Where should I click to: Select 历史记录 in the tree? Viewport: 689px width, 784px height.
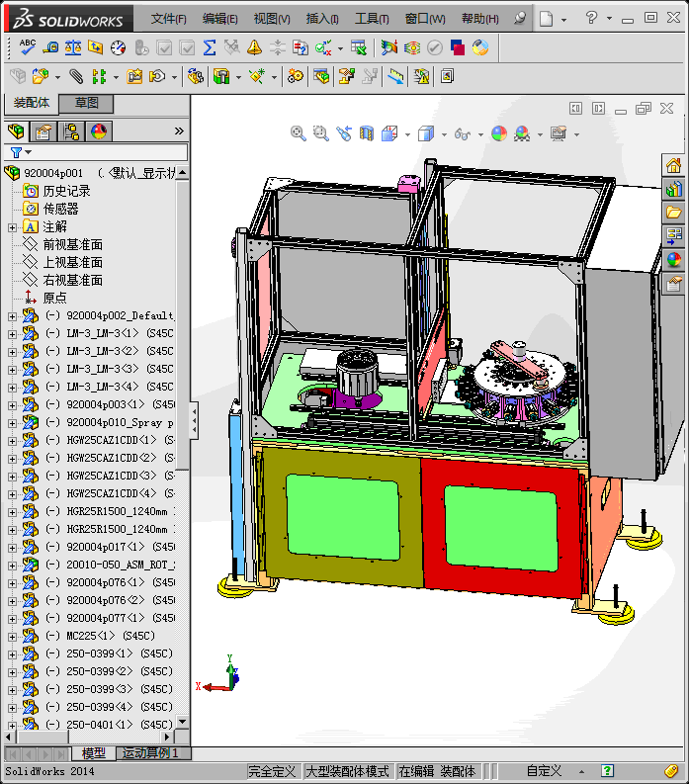(66, 191)
